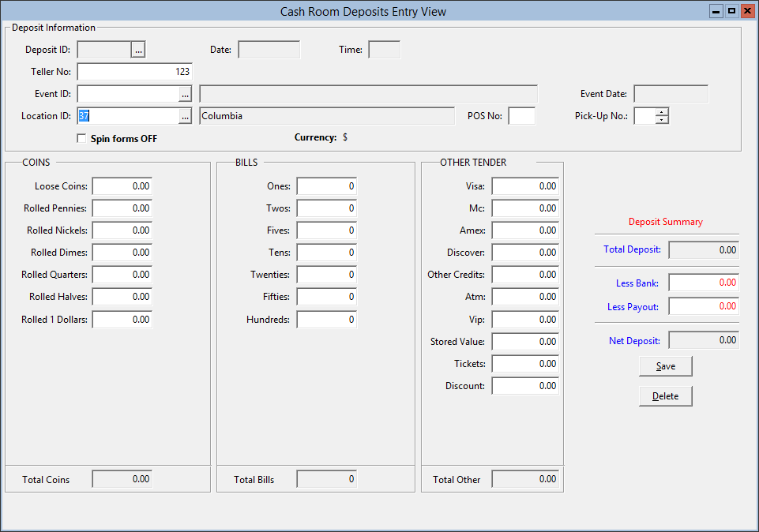Viewport: 759px width, 532px height.
Task: Focus the Hundreds bills field
Action: pyautogui.click(x=327, y=320)
